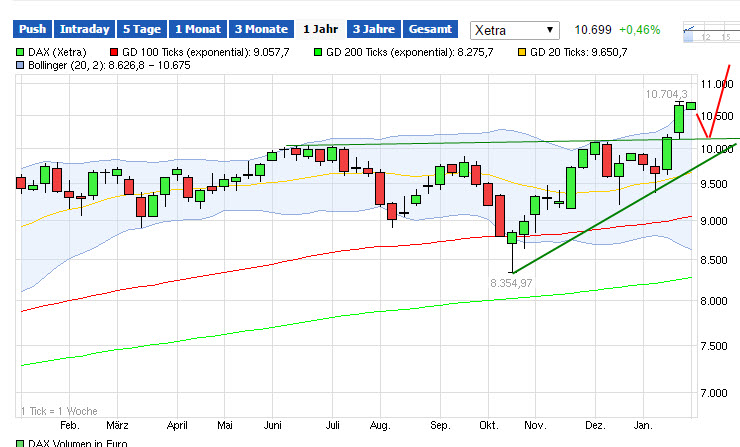This screenshot has height=447, width=740.
Task: Click the 8.354,97 low price label
Action: click(512, 284)
